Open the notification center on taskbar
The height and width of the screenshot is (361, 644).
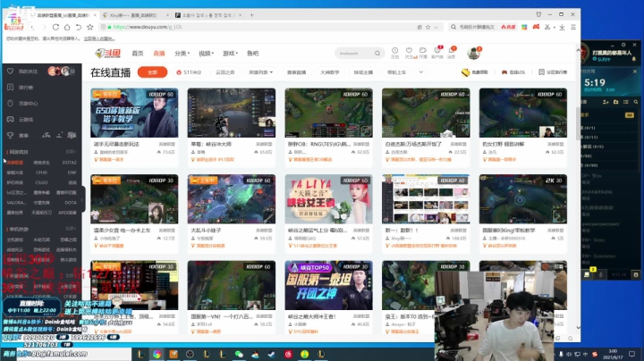[x=631, y=354]
